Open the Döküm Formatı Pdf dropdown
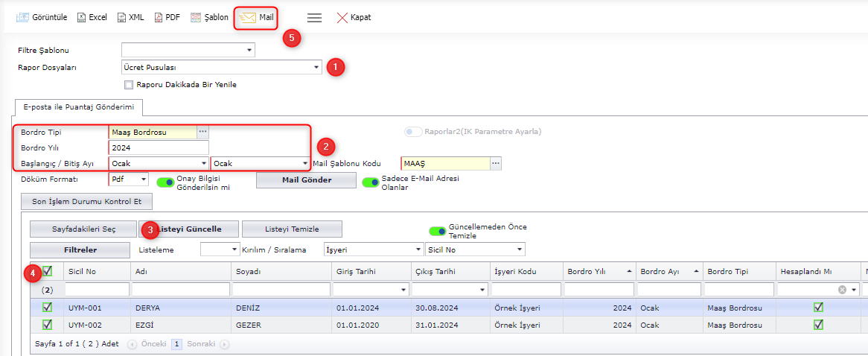Screen dimensions: 868x356 click(x=143, y=179)
